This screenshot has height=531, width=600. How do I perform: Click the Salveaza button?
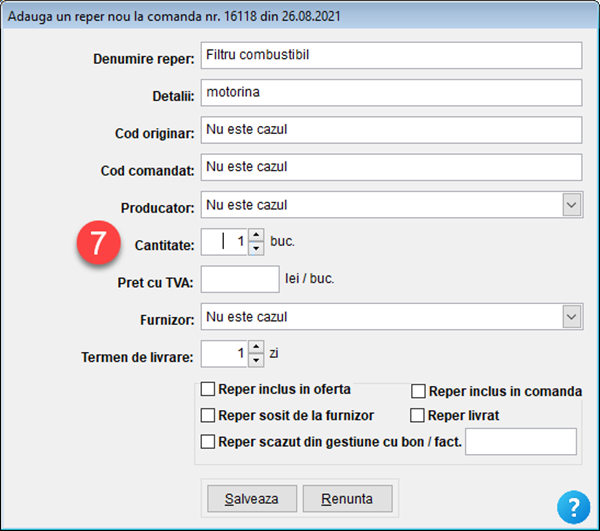coord(252,499)
